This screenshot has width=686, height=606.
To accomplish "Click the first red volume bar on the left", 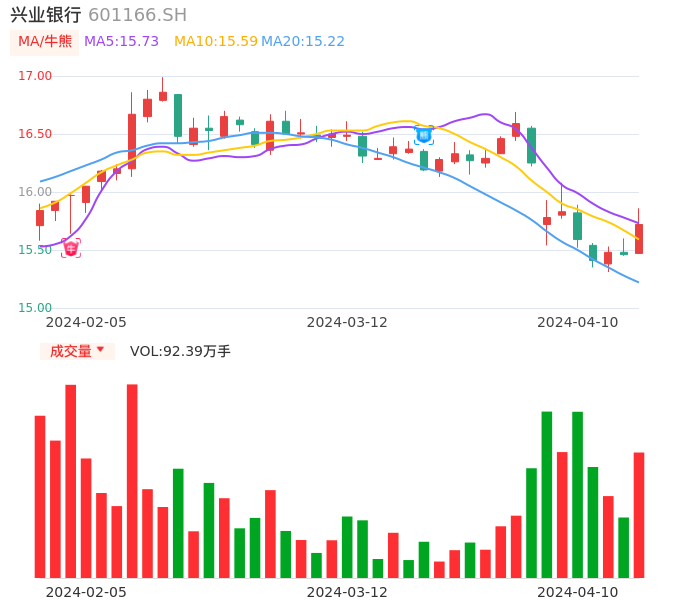I will click(x=40, y=497).
